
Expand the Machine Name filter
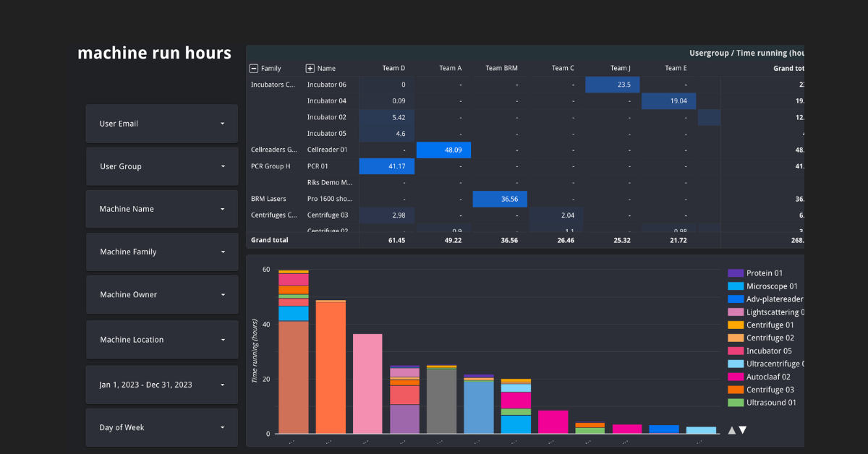coord(162,209)
